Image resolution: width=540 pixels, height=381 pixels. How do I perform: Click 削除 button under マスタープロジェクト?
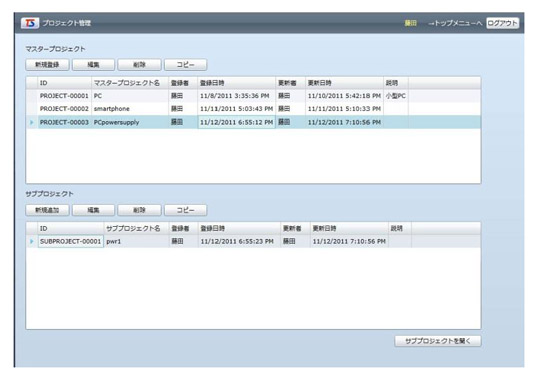(x=139, y=65)
